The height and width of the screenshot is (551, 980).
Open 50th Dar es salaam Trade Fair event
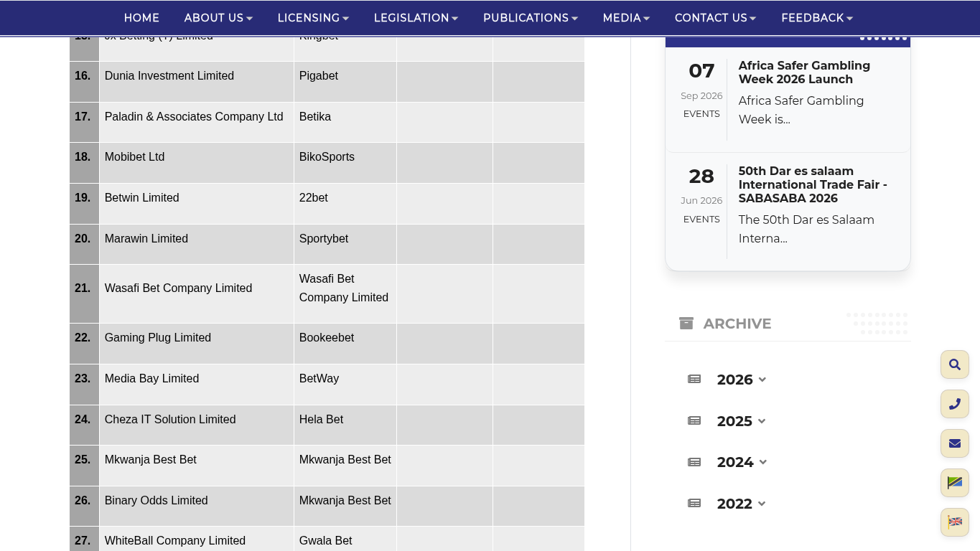[813, 184]
